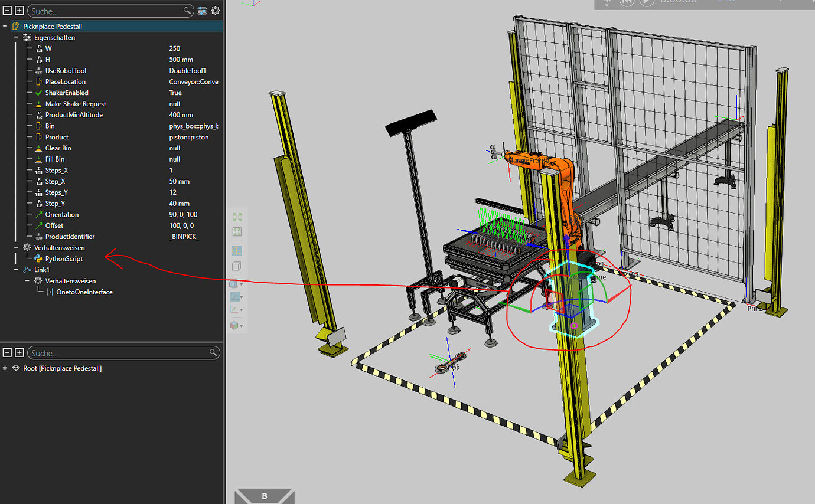Click the Fill Bin button property
Viewport: 815px width, 504px height.
click(55, 159)
